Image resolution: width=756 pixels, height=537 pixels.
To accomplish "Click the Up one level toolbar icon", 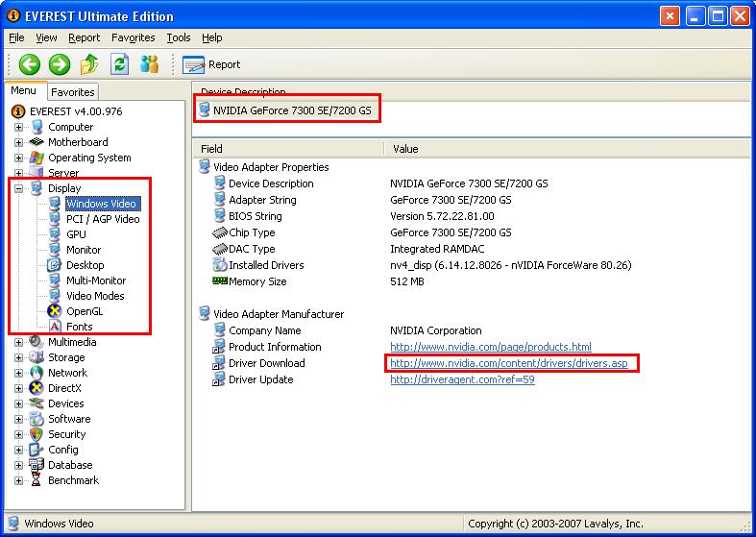I will coord(89,64).
